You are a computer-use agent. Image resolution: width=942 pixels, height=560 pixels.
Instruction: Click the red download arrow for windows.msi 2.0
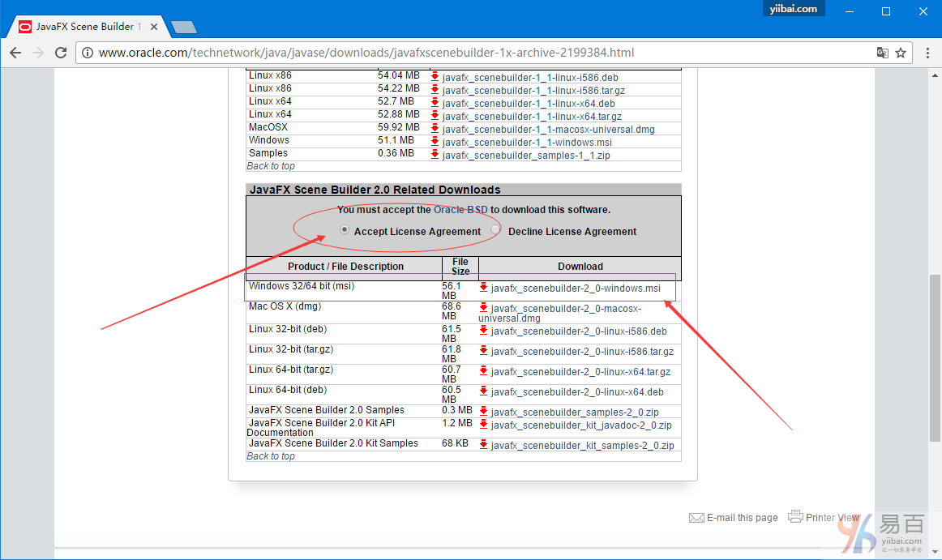(x=484, y=288)
